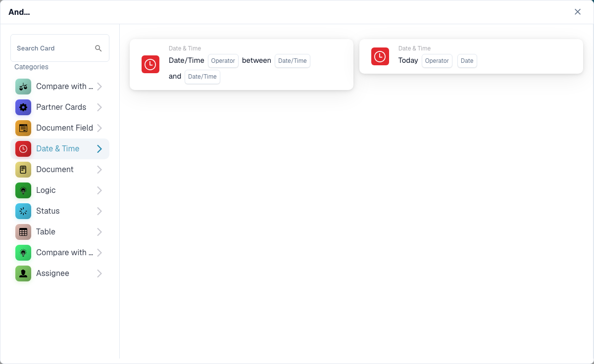
Task: Click the Status spinner icon
Action: click(x=23, y=211)
